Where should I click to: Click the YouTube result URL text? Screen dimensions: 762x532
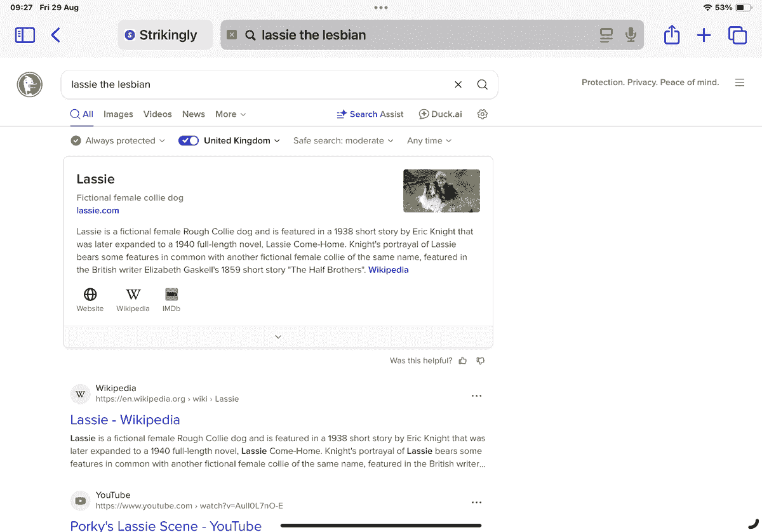(x=189, y=506)
